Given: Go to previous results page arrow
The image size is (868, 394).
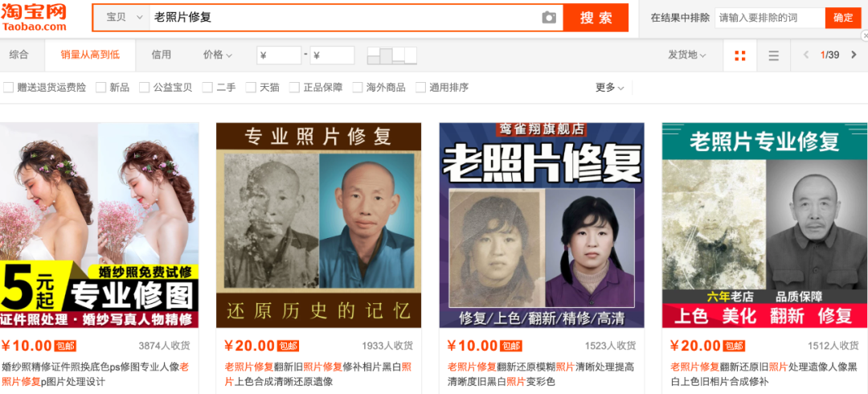Looking at the screenshot, I should coord(806,55).
